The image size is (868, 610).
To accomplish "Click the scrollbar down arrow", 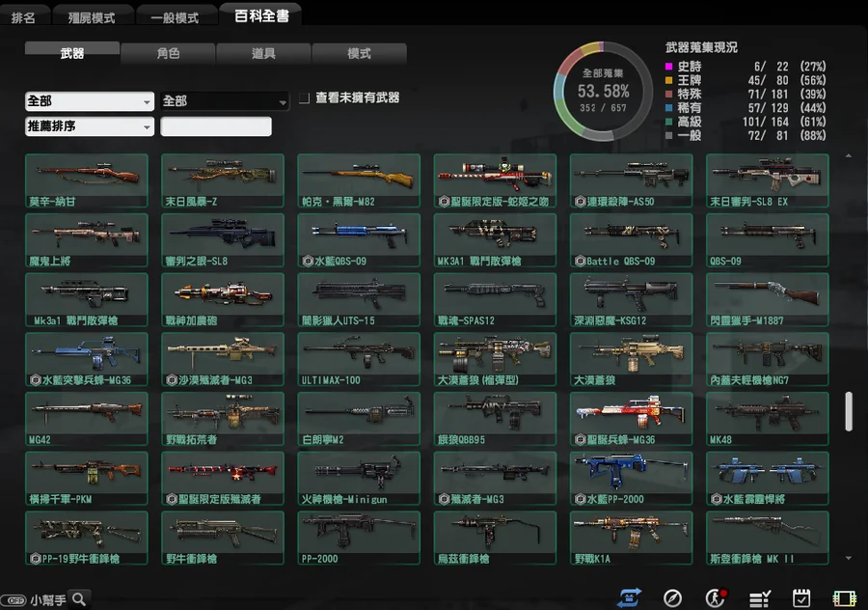I will (x=849, y=558).
